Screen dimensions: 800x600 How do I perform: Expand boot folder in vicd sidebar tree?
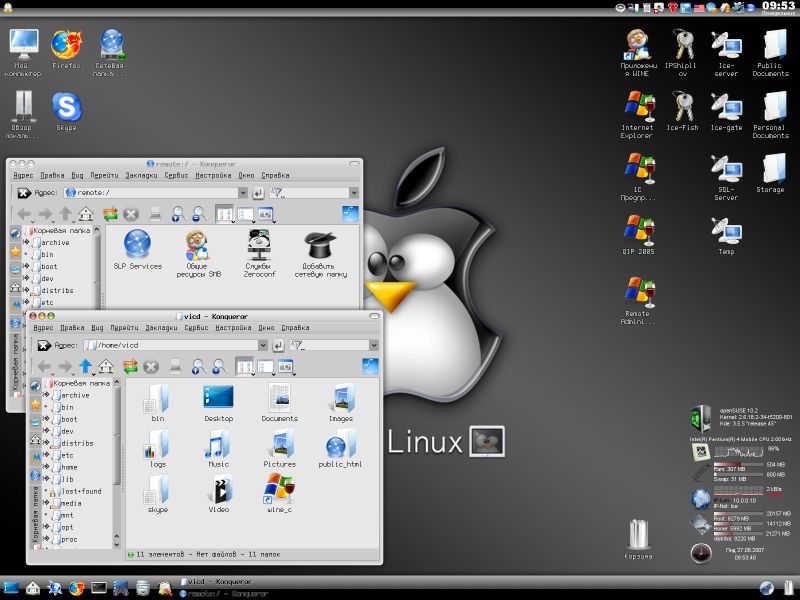pos(47,419)
